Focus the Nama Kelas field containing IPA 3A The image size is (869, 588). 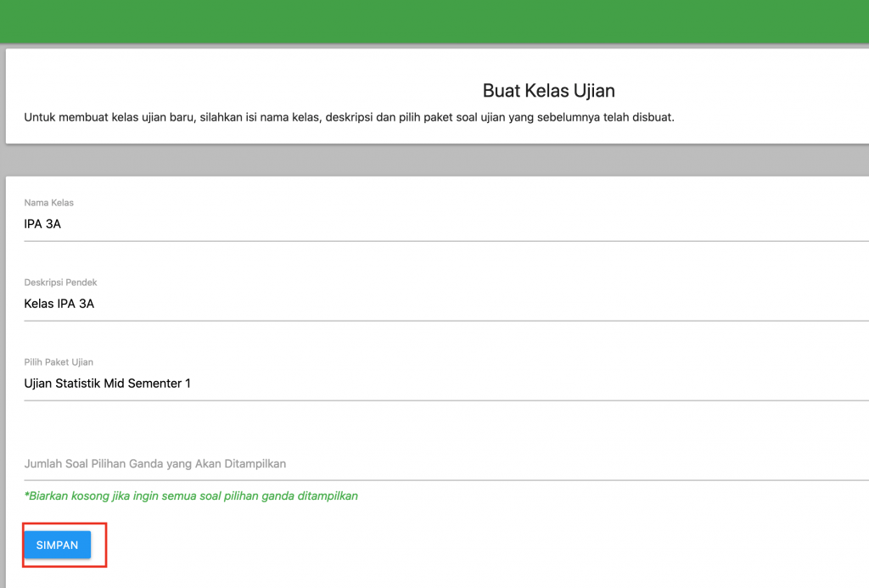point(339,224)
